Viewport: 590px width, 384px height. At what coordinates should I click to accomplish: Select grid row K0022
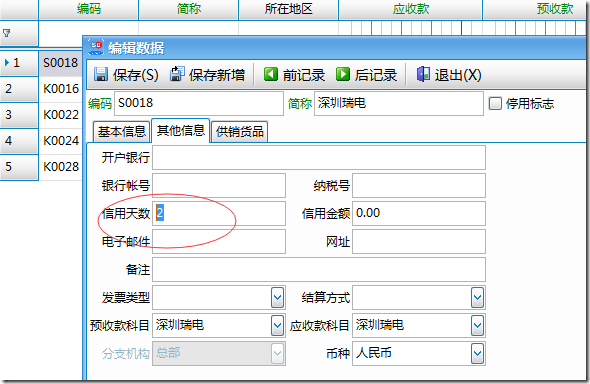coord(61,115)
